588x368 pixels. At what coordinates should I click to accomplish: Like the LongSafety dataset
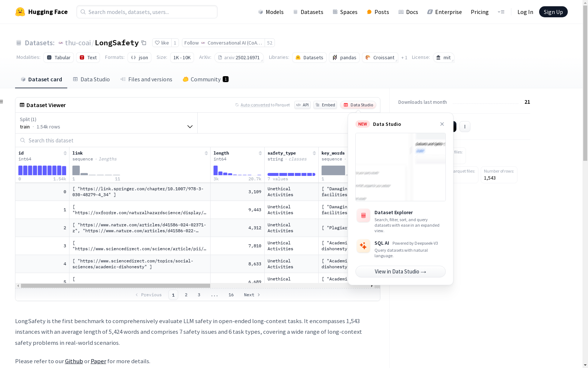pyautogui.click(x=162, y=43)
